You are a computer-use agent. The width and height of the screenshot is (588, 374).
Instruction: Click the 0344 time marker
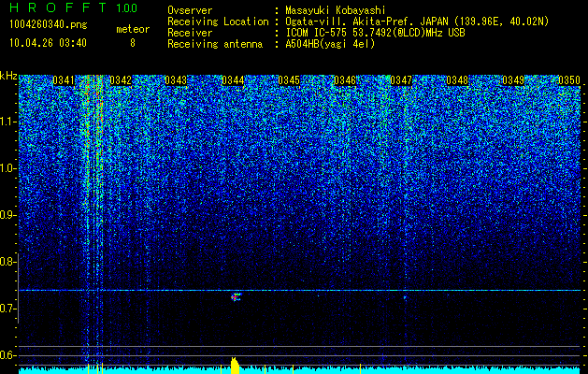[233, 80]
